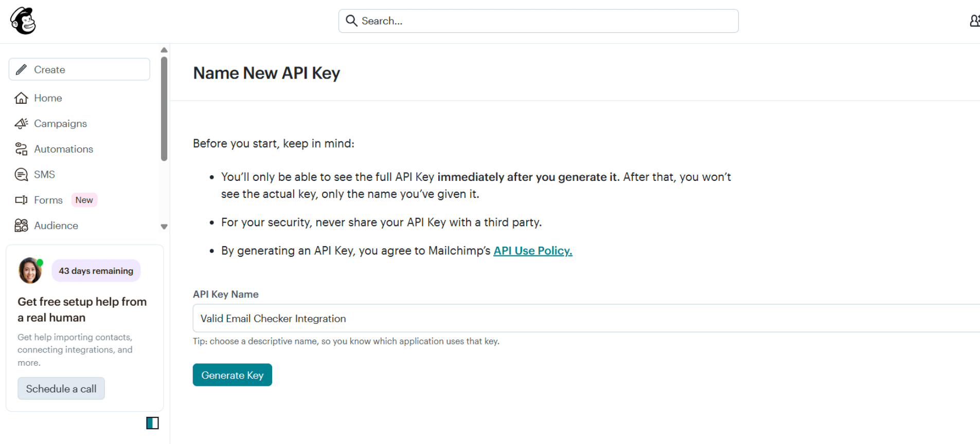Click the Campaigns megaphone icon
Image resolution: width=980 pixels, height=444 pixels.
[21, 123]
